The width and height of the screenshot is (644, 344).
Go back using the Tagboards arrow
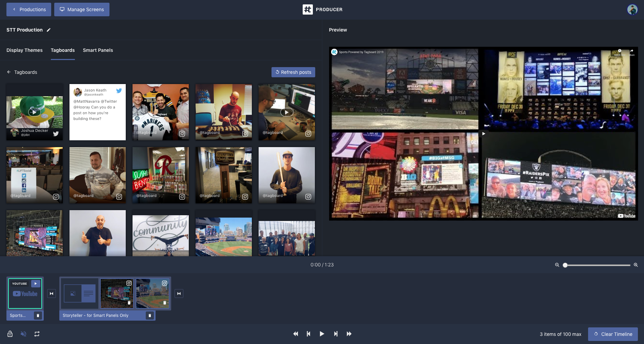pos(9,72)
